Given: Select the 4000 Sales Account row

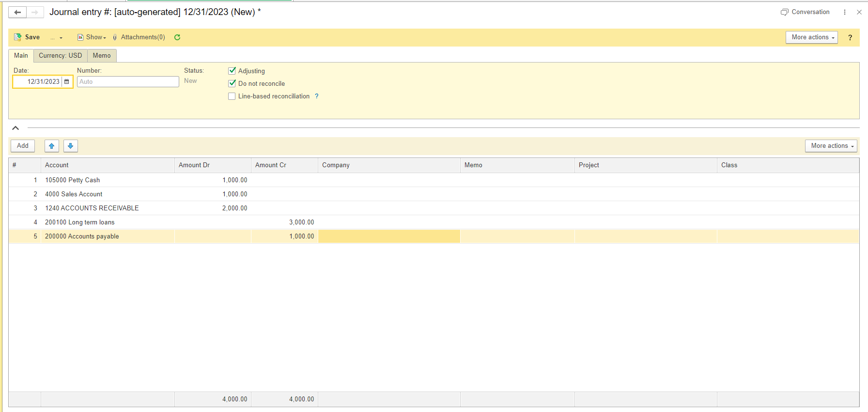Looking at the screenshot, I should (x=434, y=194).
